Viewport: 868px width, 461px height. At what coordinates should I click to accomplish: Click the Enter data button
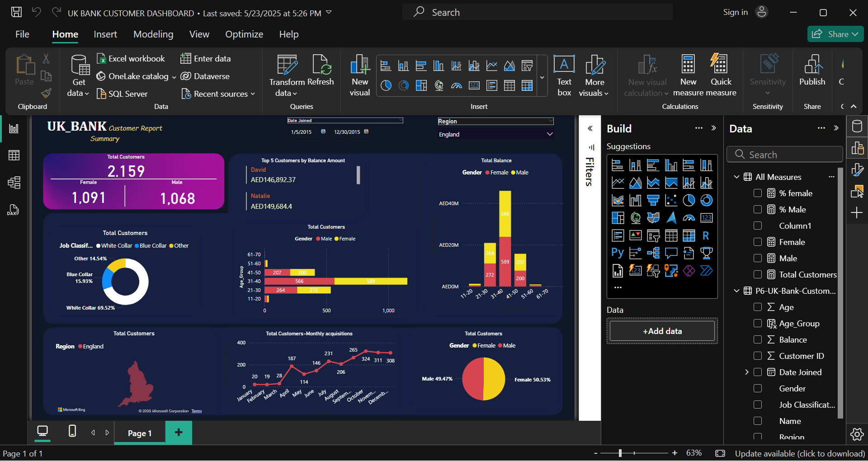pos(206,59)
